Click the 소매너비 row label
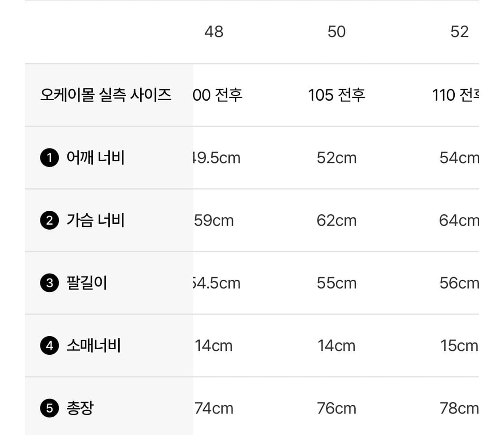The height and width of the screenshot is (435, 504). pyautogui.click(x=94, y=346)
